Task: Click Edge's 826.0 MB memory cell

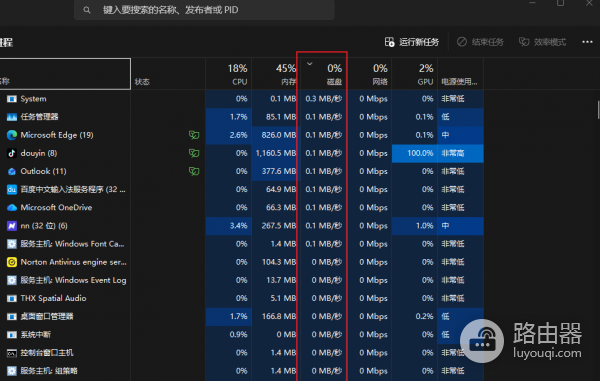Action: pos(274,135)
